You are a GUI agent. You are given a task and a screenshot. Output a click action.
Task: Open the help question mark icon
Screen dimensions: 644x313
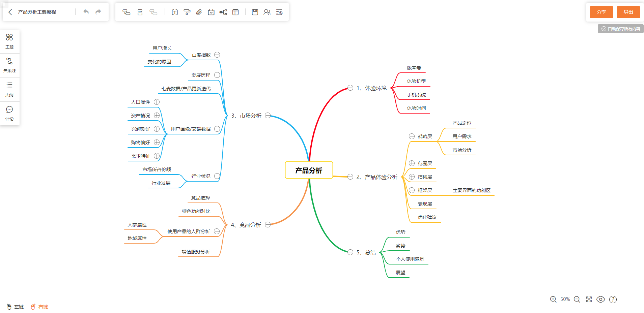pyautogui.click(x=613, y=299)
